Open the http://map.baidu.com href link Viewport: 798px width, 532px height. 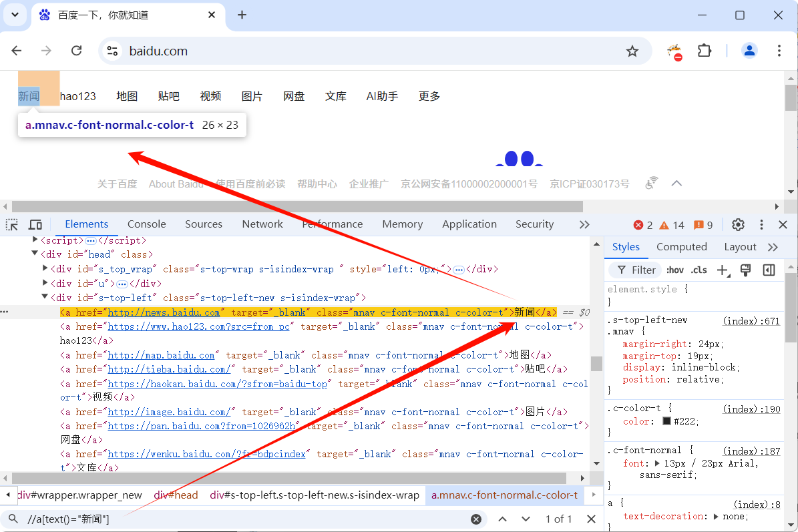(x=161, y=355)
